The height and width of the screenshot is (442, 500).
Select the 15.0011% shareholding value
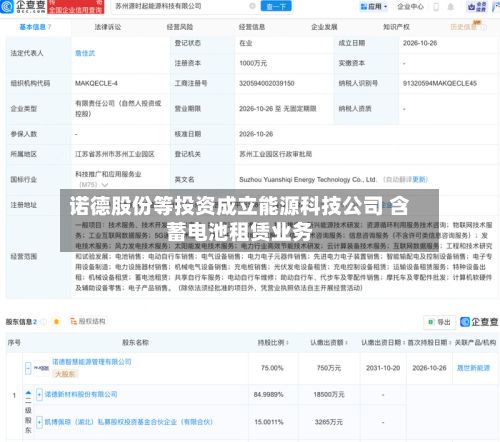click(269, 422)
